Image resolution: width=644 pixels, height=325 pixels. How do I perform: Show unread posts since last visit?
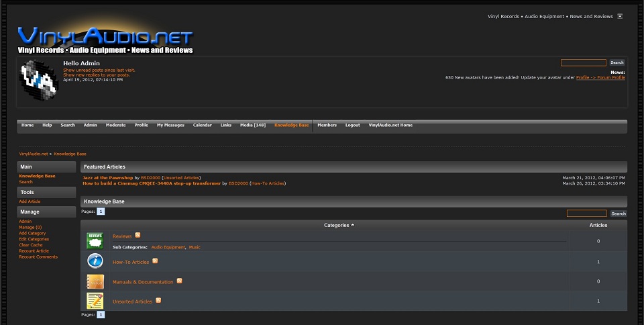click(x=99, y=71)
